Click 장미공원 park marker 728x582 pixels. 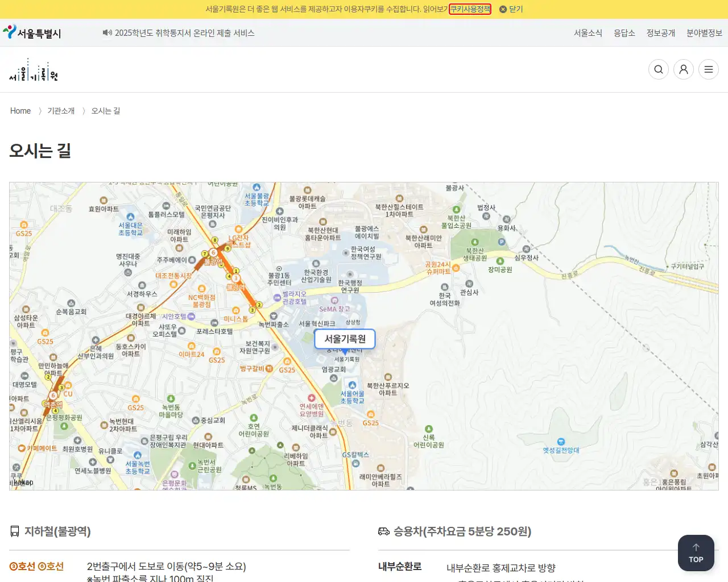[500, 265]
